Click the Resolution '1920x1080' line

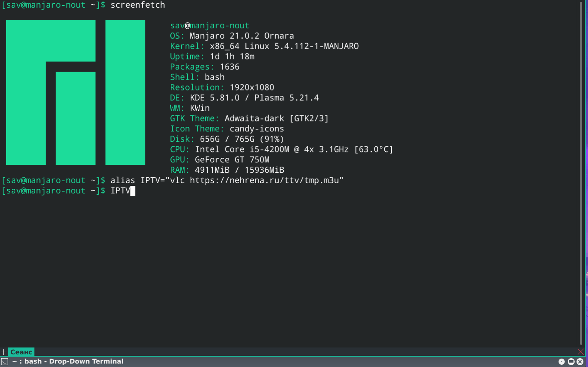click(222, 88)
